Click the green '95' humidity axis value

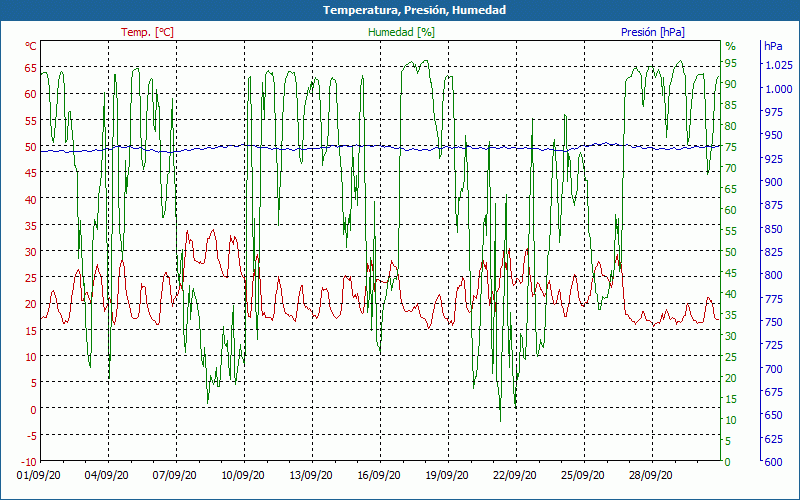point(731,63)
